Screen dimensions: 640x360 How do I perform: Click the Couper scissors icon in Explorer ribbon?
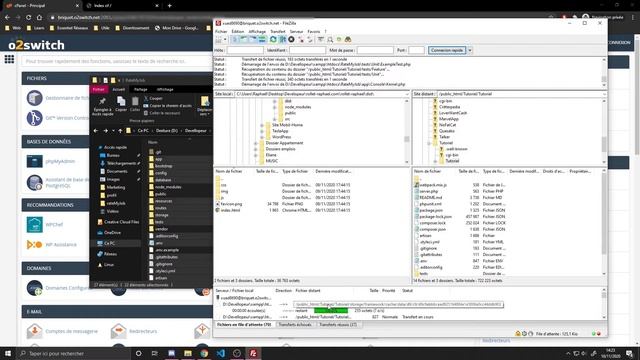coord(146,98)
